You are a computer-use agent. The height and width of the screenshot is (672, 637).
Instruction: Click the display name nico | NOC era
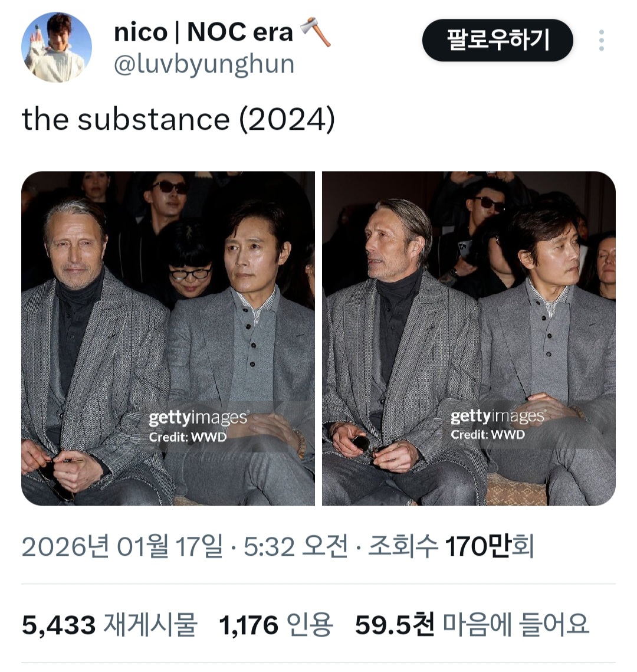tap(203, 32)
